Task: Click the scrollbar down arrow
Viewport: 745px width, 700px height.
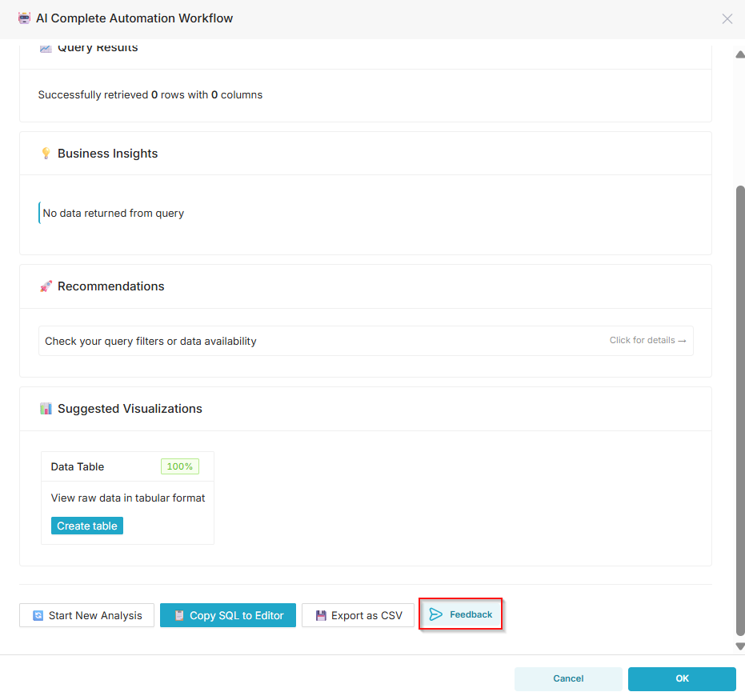Action: 740,646
